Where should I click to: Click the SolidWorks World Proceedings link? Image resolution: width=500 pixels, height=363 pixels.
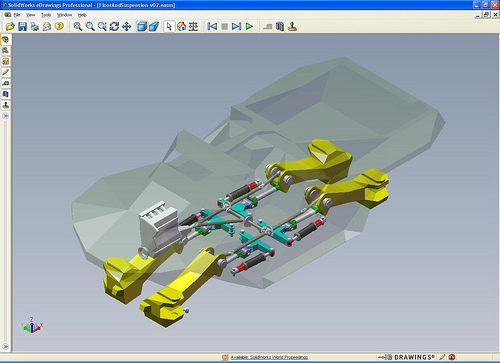(x=269, y=357)
